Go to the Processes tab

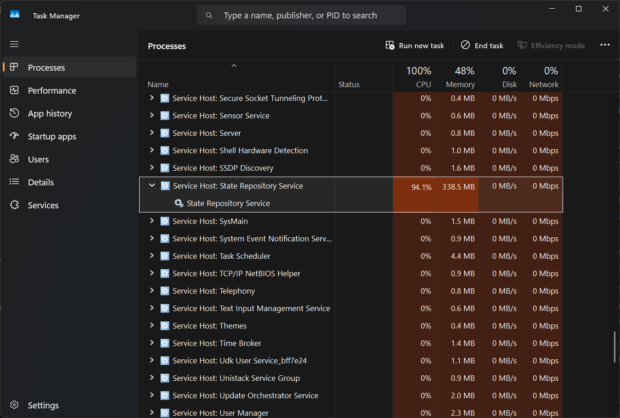pos(70,67)
